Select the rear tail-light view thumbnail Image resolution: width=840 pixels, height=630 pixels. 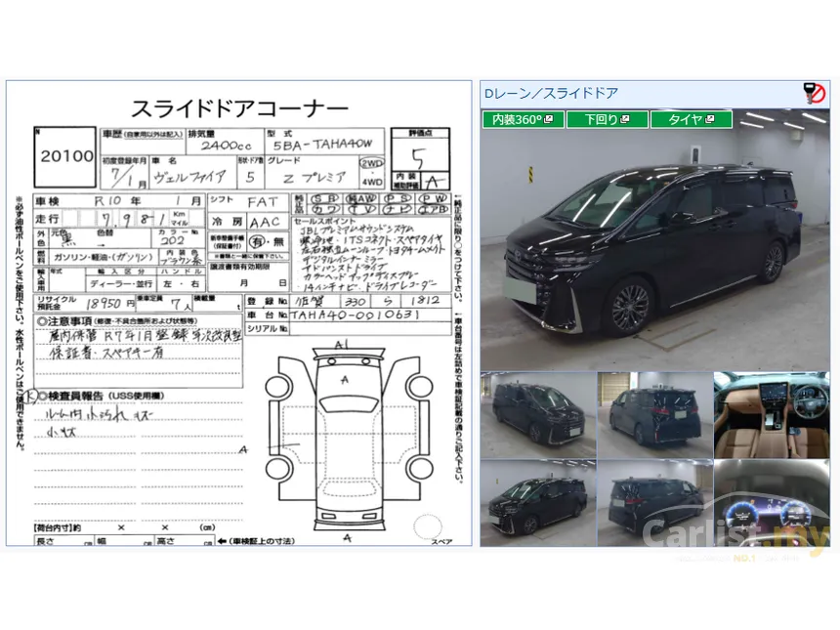tap(654, 415)
